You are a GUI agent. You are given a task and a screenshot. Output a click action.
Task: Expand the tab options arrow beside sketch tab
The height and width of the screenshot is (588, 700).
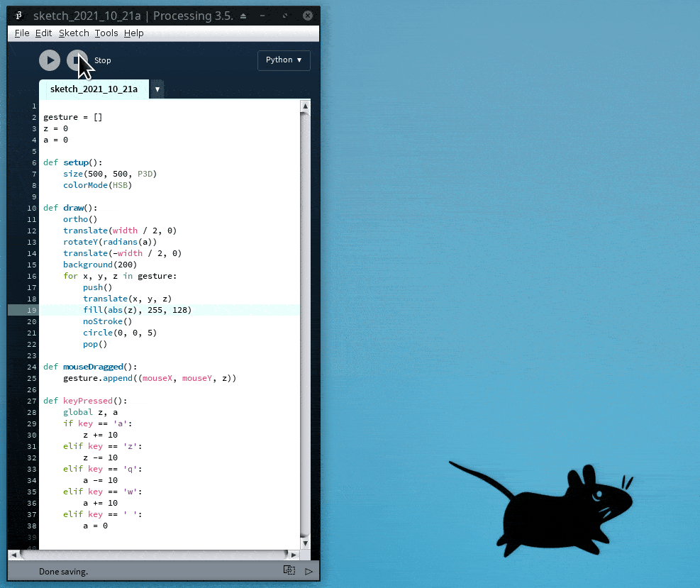click(157, 89)
